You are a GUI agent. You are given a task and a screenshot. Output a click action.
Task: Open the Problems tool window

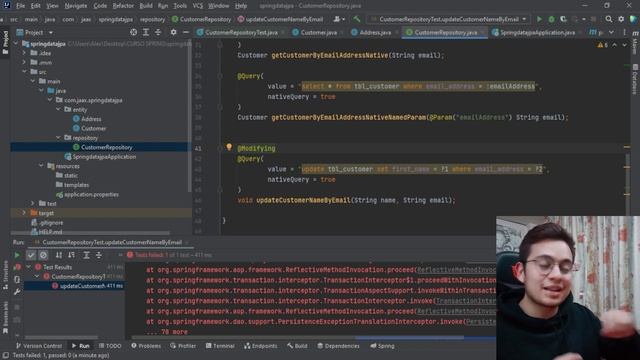[x=146, y=346]
